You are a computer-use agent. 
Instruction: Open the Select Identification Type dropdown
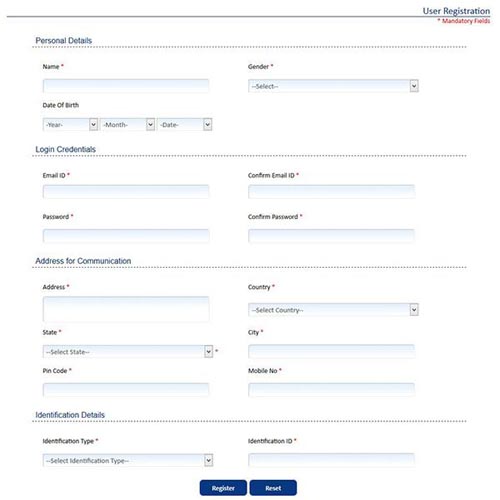[x=128, y=460]
